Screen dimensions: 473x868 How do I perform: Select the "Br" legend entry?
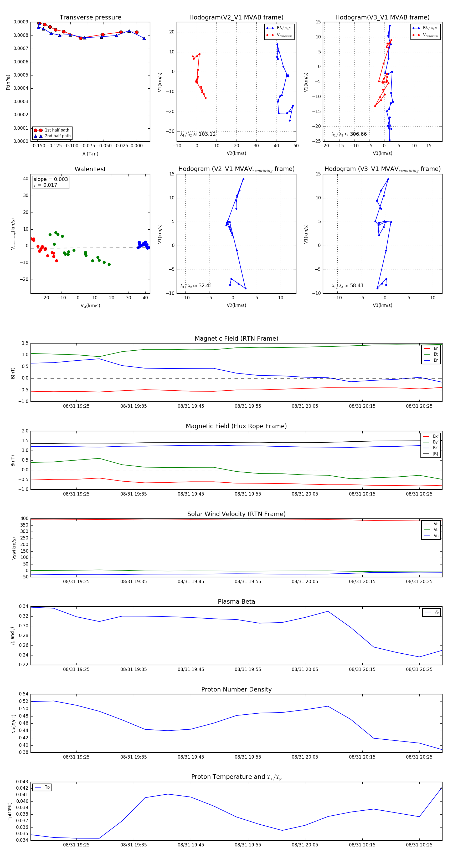(431, 349)
